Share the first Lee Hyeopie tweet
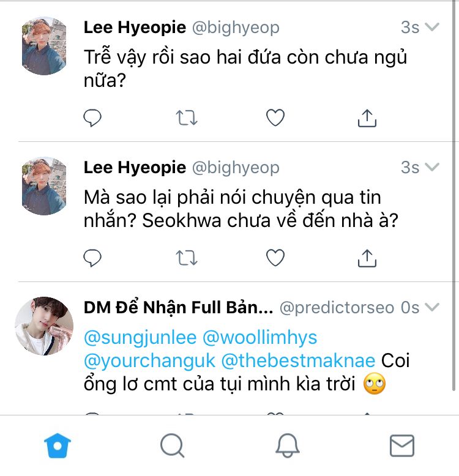Viewport: 459px width, 476px height. coord(367,117)
